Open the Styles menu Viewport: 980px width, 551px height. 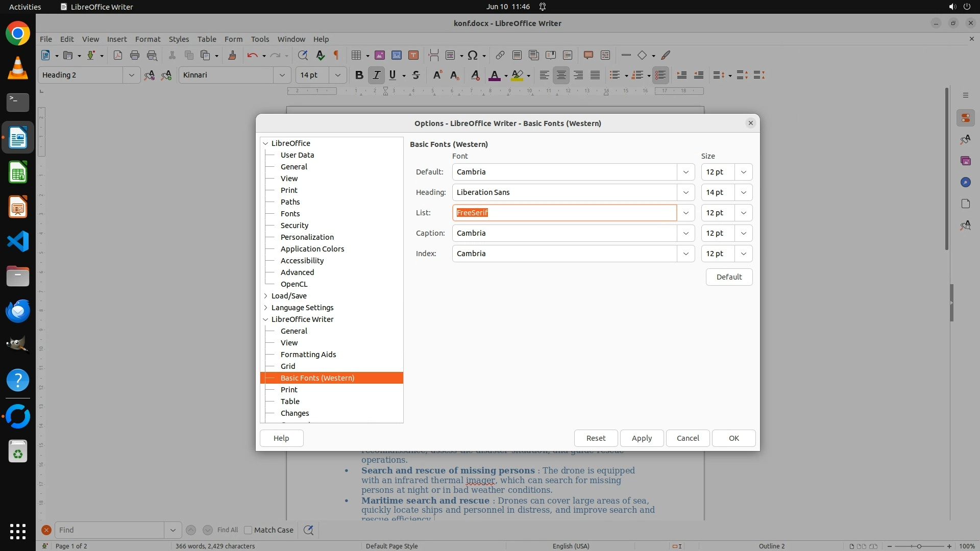click(179, 39)
